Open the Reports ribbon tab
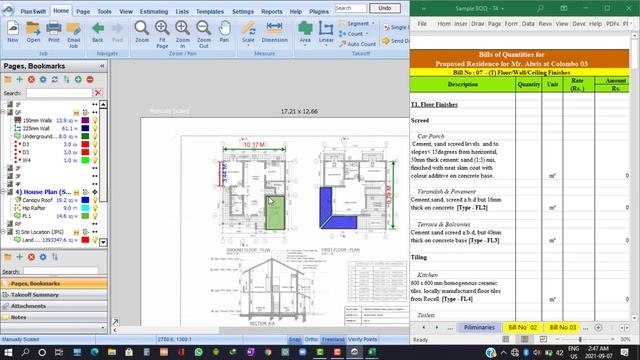640x360 pixels. coord(271,11)
